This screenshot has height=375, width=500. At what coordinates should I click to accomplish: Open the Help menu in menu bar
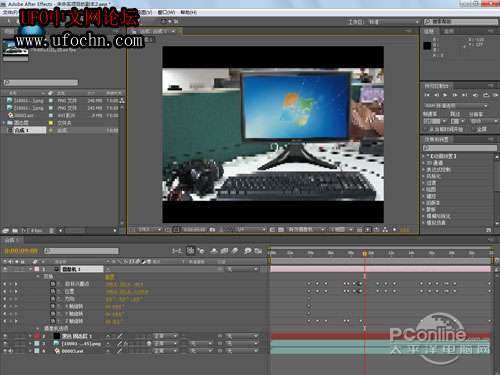pyautogui.click(x=188, y=12)
